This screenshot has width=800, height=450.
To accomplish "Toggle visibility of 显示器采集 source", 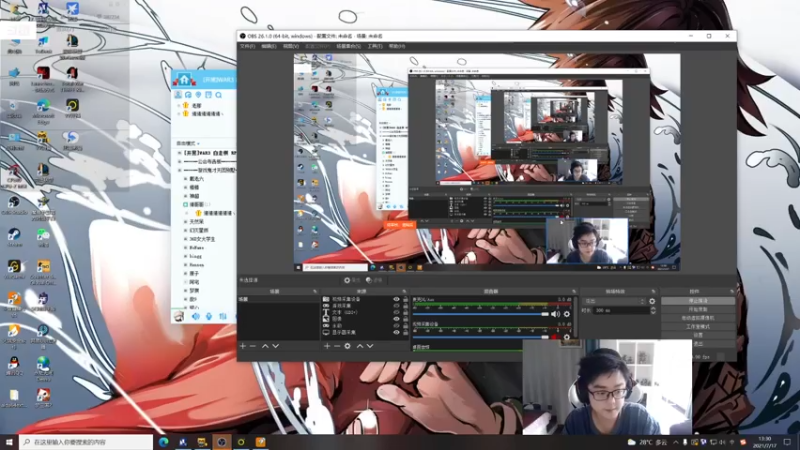I will [396, 332].
